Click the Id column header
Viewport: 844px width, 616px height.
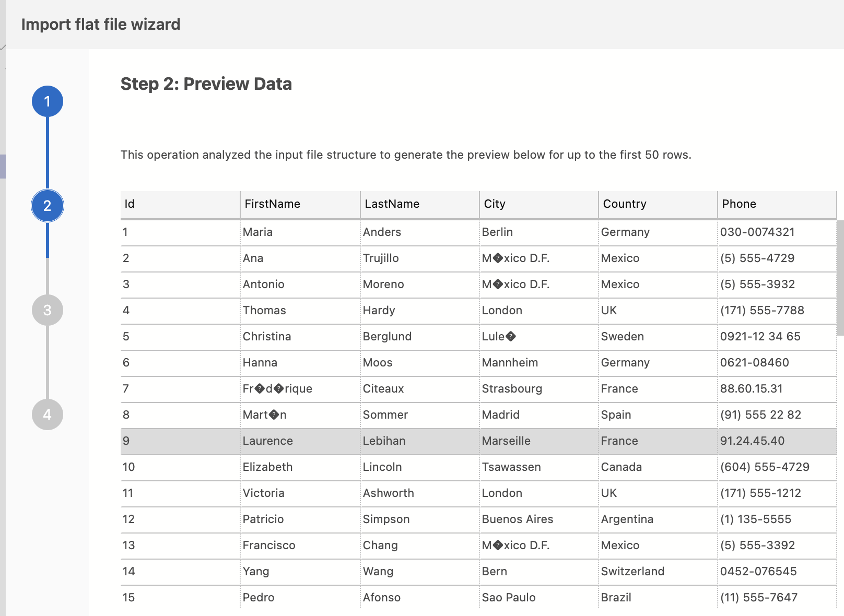(180, 204)
